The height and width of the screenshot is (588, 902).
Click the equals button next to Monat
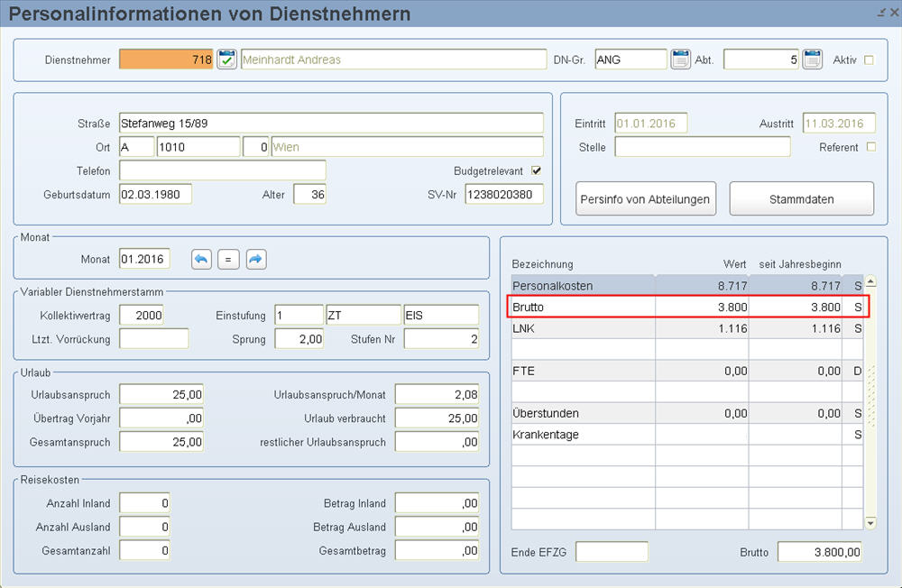[228, 260]
